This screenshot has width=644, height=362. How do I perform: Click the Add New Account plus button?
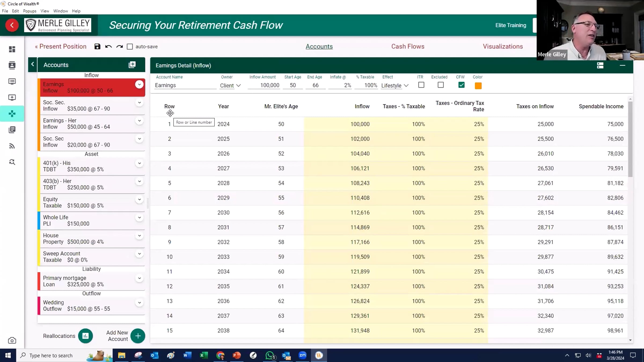(x=138, y=336)
